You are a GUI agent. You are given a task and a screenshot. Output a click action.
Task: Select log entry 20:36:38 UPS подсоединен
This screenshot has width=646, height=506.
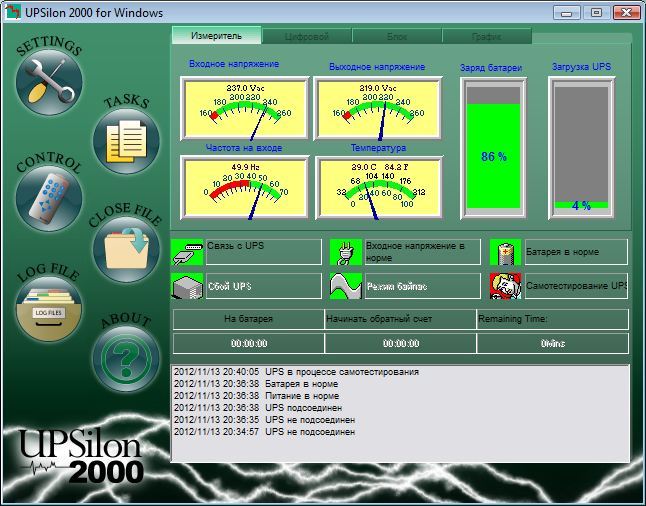pos(258,408)
